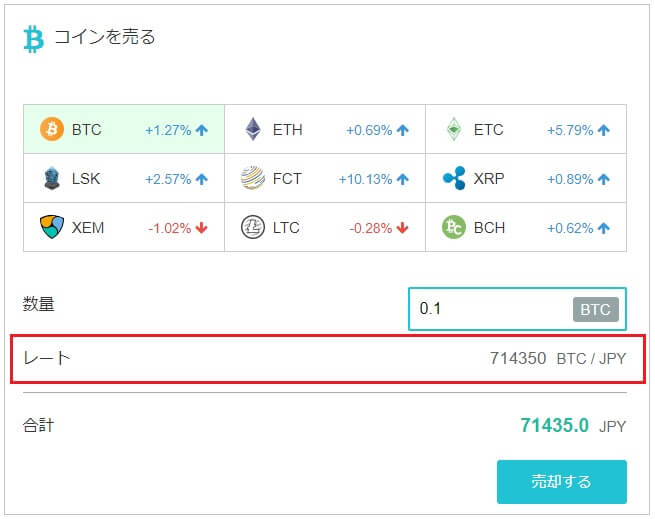Click the LTC -0.28% red arrow

[x=403, y=228]
